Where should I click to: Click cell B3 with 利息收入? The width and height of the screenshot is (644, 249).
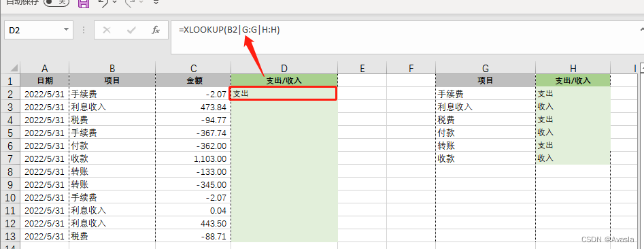click(x=112, y=107)
